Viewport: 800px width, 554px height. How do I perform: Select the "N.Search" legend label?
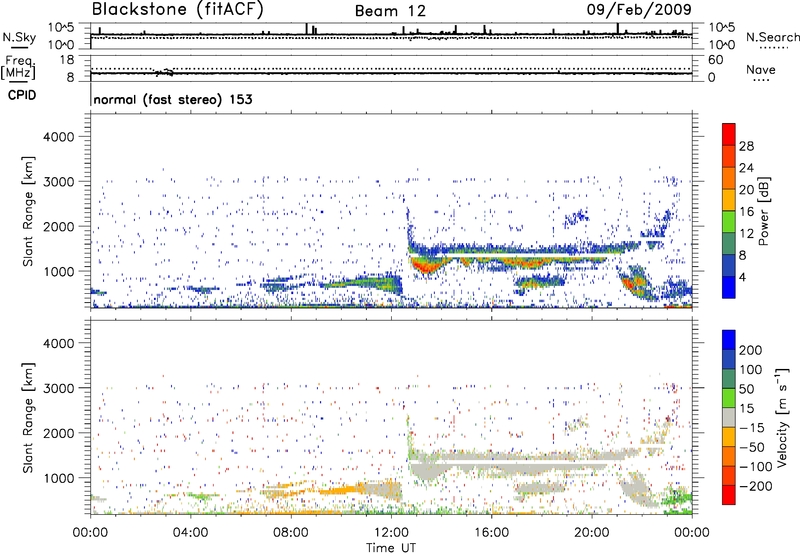tap(772, 37)
